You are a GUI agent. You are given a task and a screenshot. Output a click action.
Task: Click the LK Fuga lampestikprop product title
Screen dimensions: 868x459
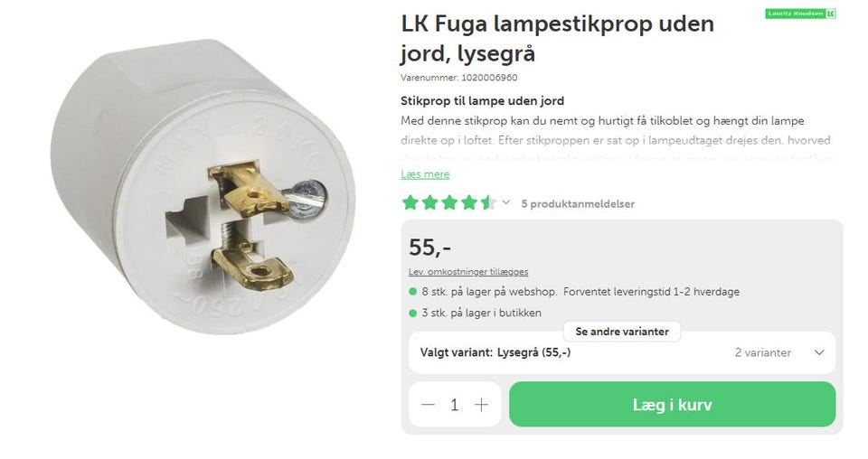tap(558, 39)
